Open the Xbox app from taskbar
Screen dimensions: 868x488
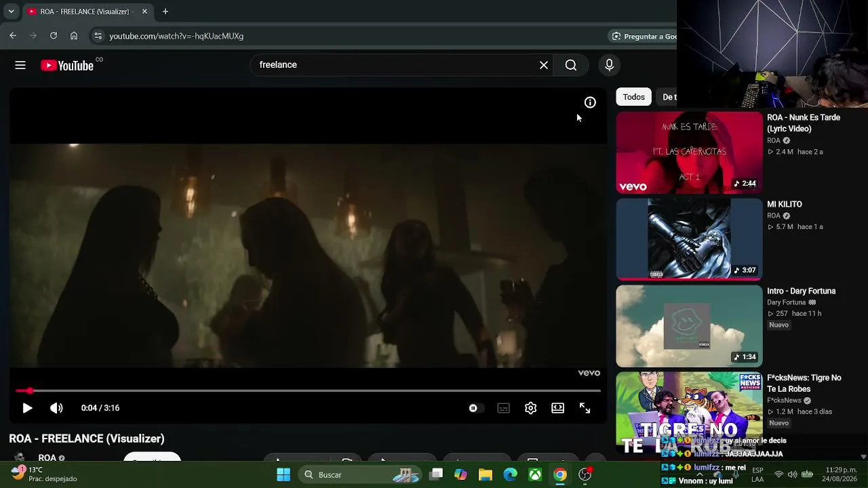click(535, 474)
